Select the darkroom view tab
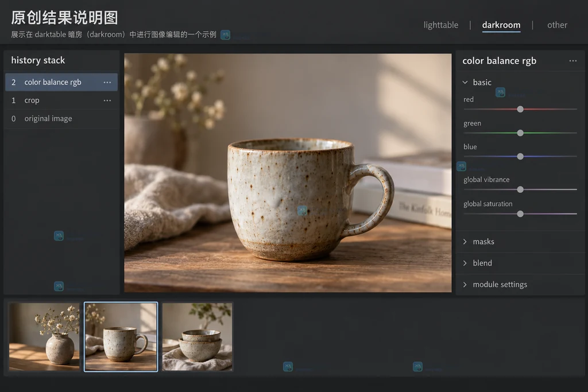Image resolution: width=588 pixels, height=392 pixels. point(501,25)
